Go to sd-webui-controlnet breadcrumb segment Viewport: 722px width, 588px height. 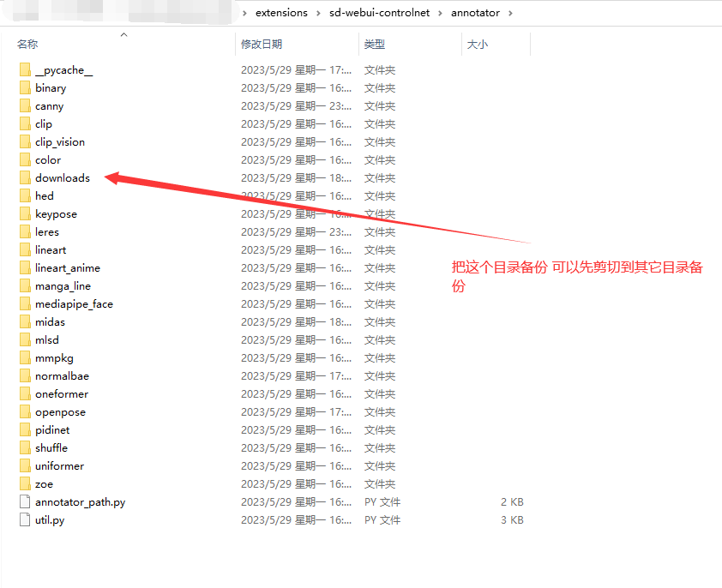click(x=378, y=13)
